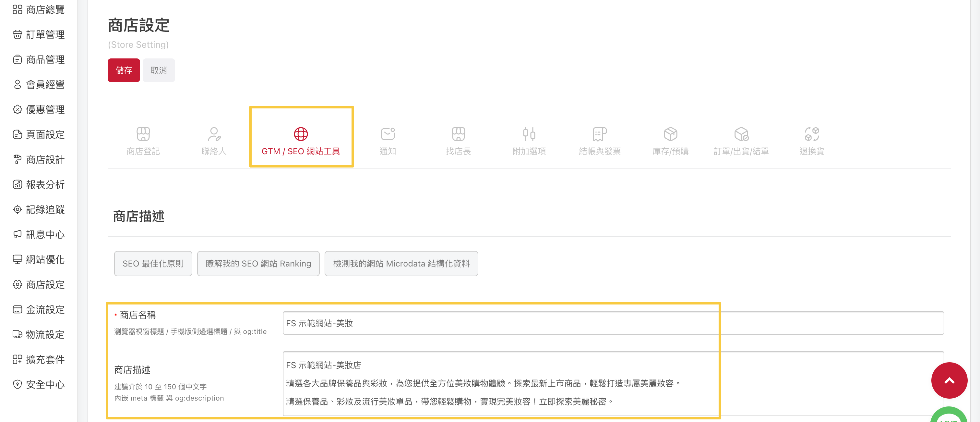
Task: Open 報表分析 menu text in sidebar
Action: pyautogui.click(x=45, y=184)
